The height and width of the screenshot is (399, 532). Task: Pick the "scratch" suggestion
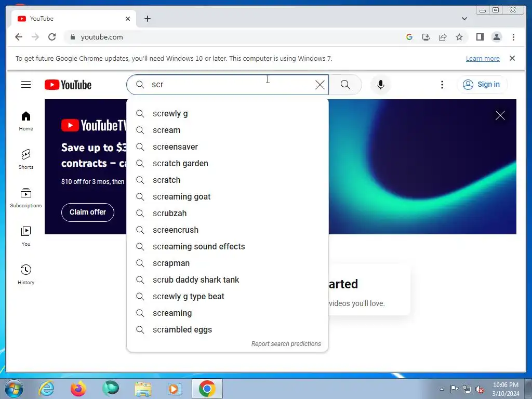(228, 180)
